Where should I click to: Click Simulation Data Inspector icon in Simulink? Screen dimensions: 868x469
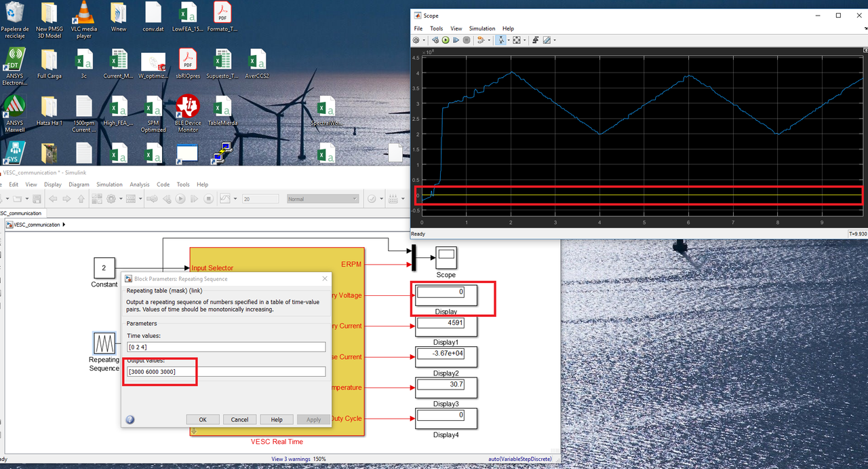pyautogui.click(x=225, y=199)
